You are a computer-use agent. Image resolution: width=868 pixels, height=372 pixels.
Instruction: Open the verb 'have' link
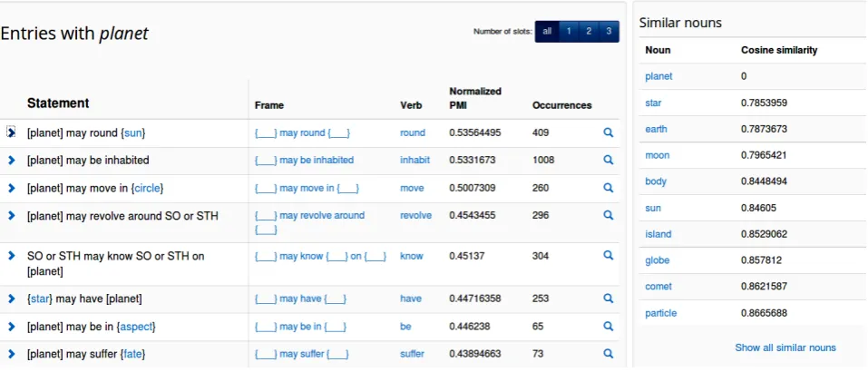pos(411,299)
